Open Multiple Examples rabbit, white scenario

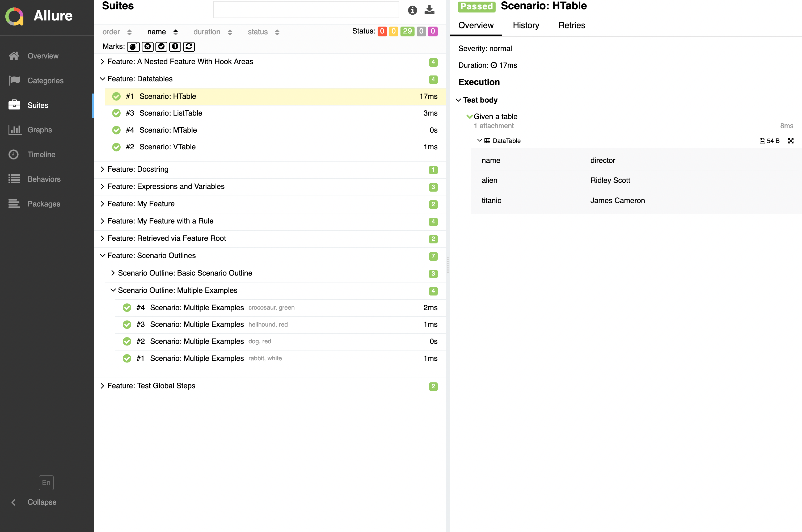(x=281, y=359)
